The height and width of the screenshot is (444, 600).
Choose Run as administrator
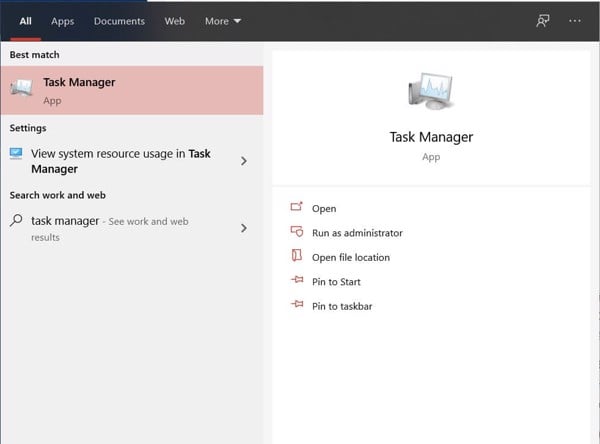(357, 233)
